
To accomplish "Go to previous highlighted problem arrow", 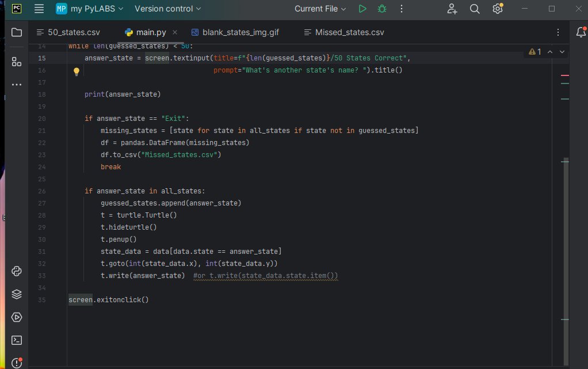I will click(550, 52).
